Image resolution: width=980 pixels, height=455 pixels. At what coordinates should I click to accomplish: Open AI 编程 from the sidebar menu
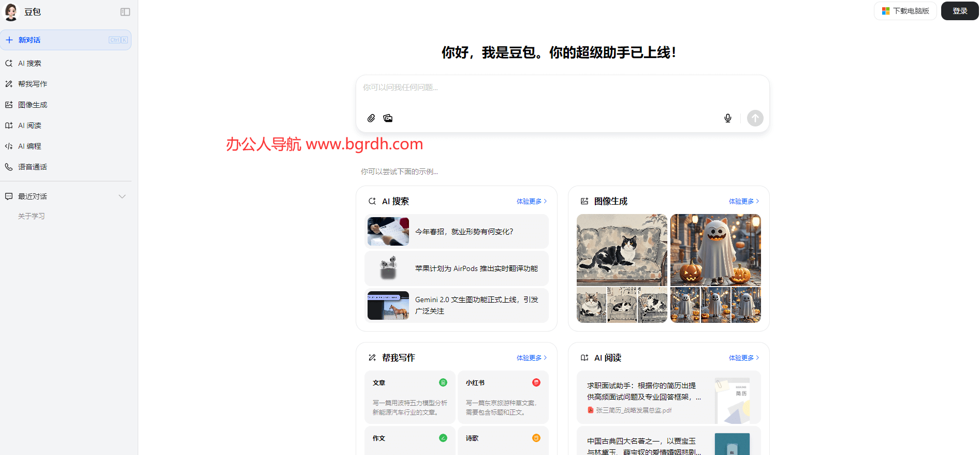point(66,146)
